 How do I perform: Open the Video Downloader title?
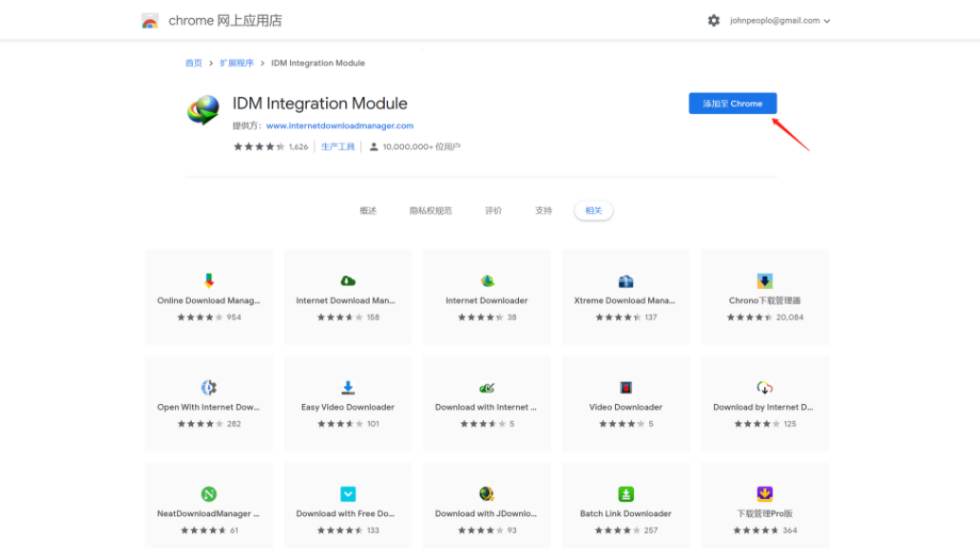(625, 407)
